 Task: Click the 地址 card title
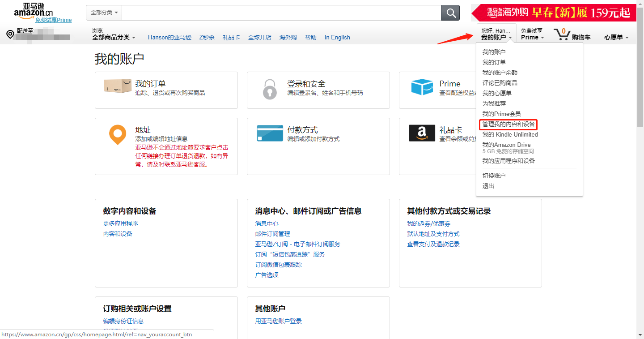coord(143,130)
